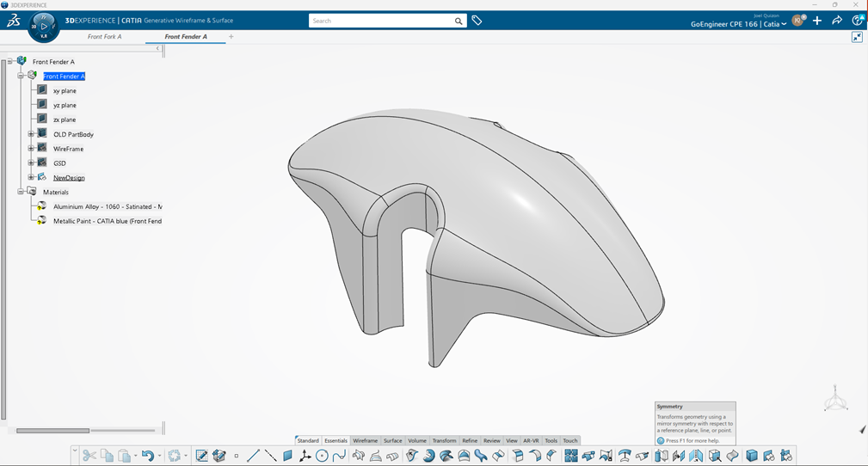This screenshot has height=466, width=868.
Task: Click the tag icon beside search
Action: [477, 21]
